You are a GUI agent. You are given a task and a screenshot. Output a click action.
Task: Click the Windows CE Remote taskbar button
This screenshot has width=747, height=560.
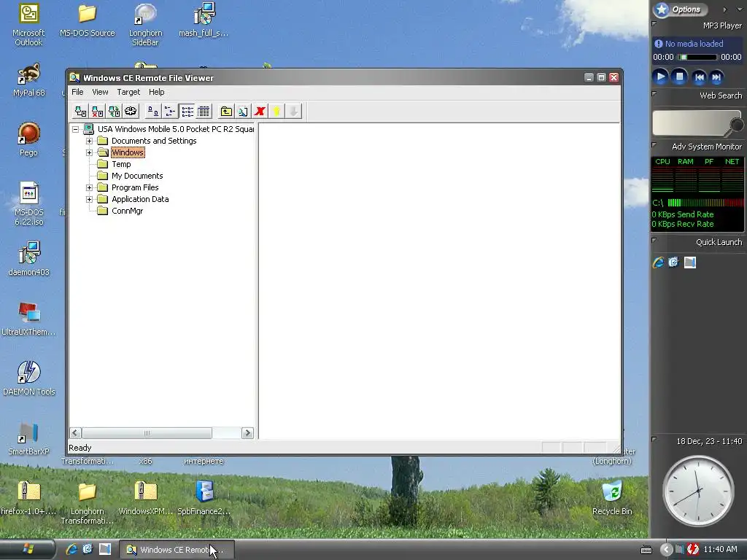pyautogui.click(x=177, y=550)
